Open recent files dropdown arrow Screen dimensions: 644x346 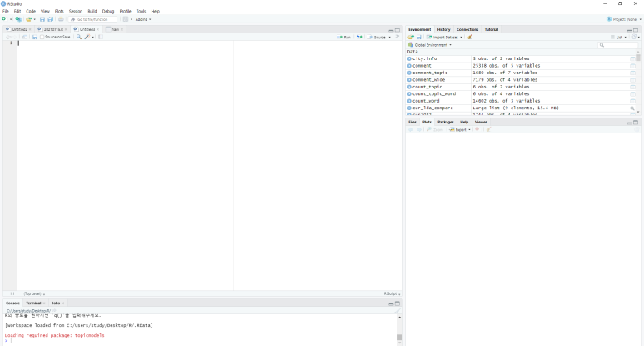(34, 19)
